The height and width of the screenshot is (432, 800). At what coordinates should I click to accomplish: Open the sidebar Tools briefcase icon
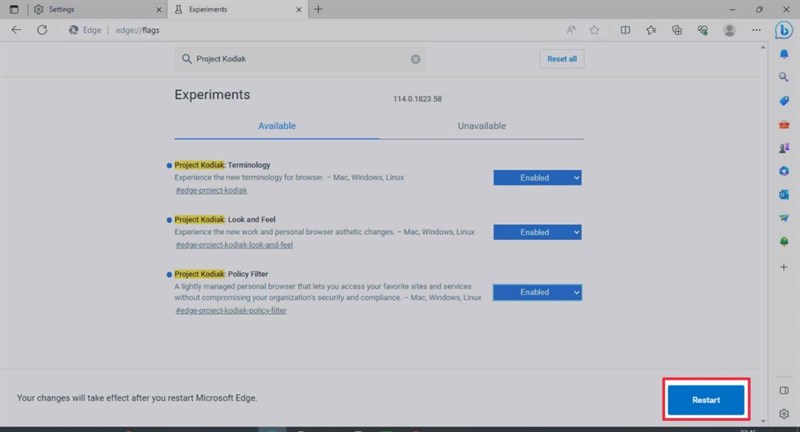click(x=784, y=124)
